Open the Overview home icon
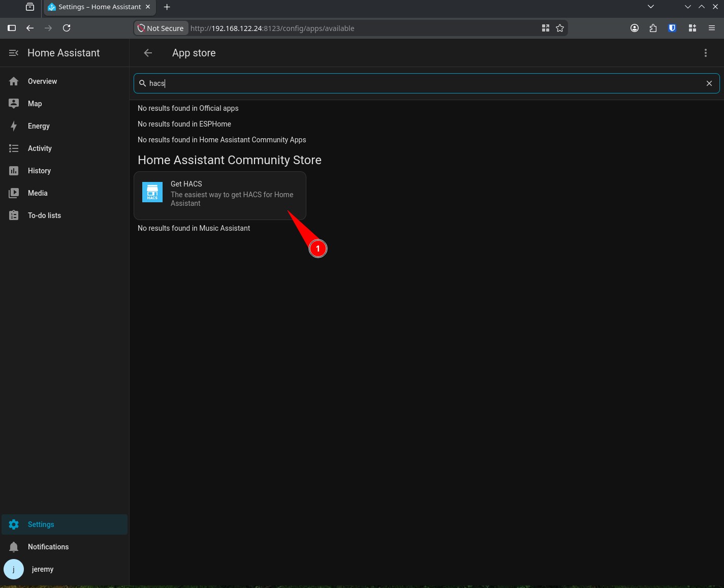 (14, 81)
